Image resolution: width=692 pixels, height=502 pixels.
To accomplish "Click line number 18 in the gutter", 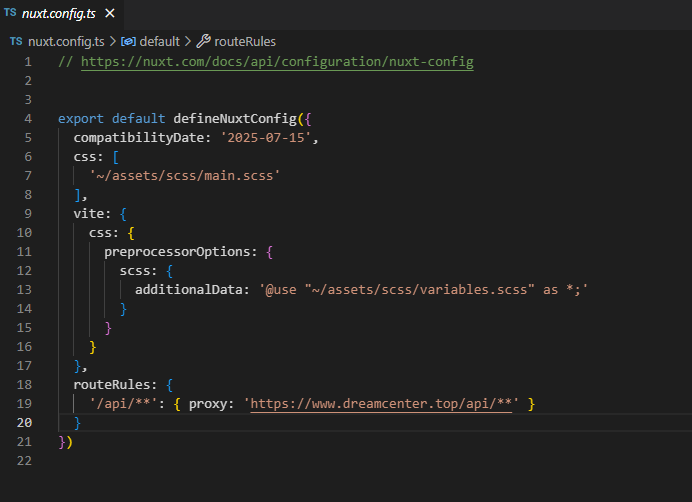I will coord(25,385).
